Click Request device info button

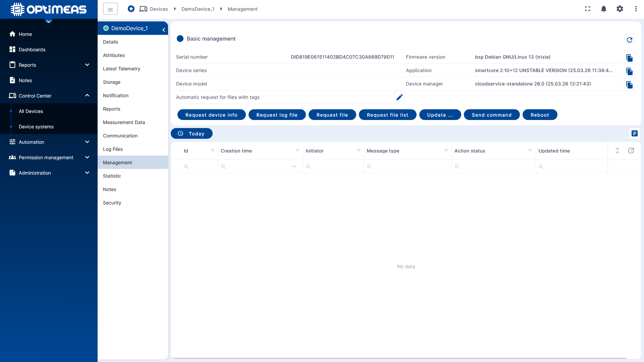[x=211, y=115]
